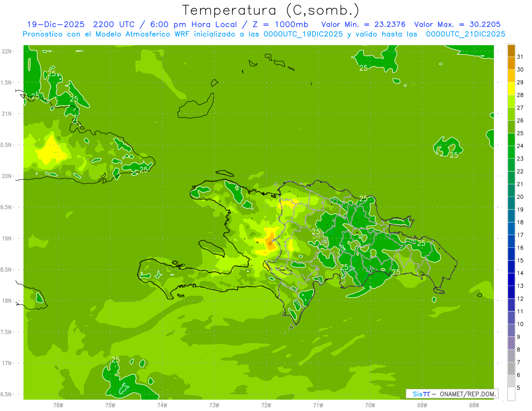
Task: Pick the dark blue swatch between 12 and 13
Action: (x=511, y=292)
